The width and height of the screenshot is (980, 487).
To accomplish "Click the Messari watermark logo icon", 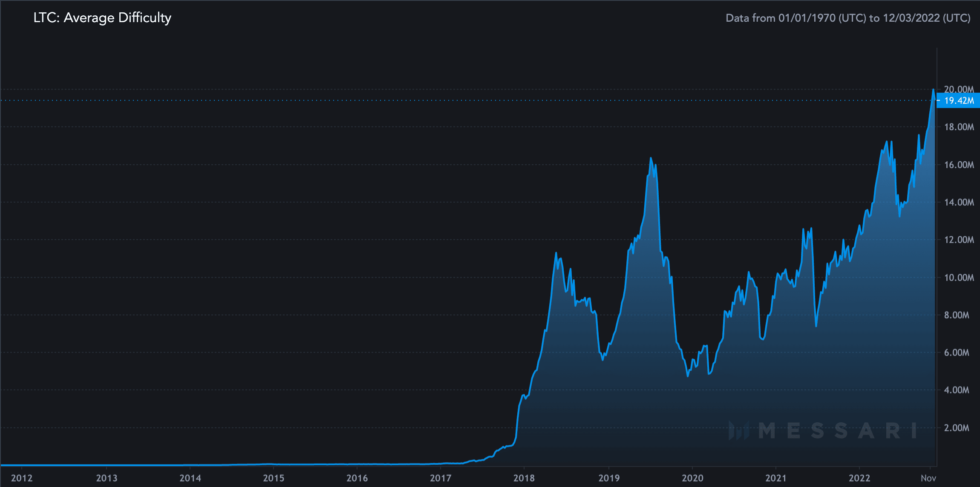I will (x=738, y=431).
